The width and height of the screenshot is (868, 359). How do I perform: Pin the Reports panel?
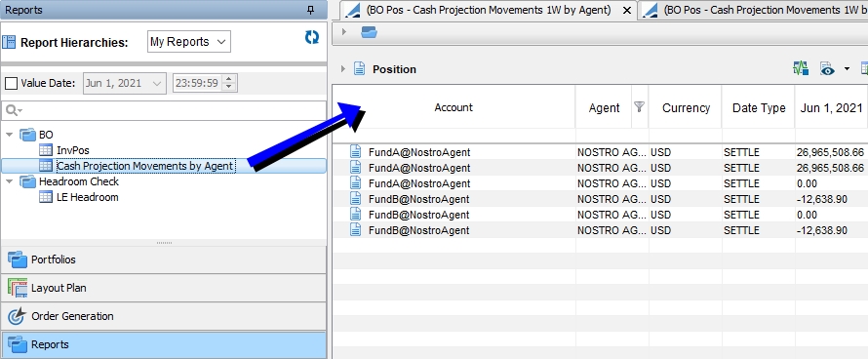310,10
